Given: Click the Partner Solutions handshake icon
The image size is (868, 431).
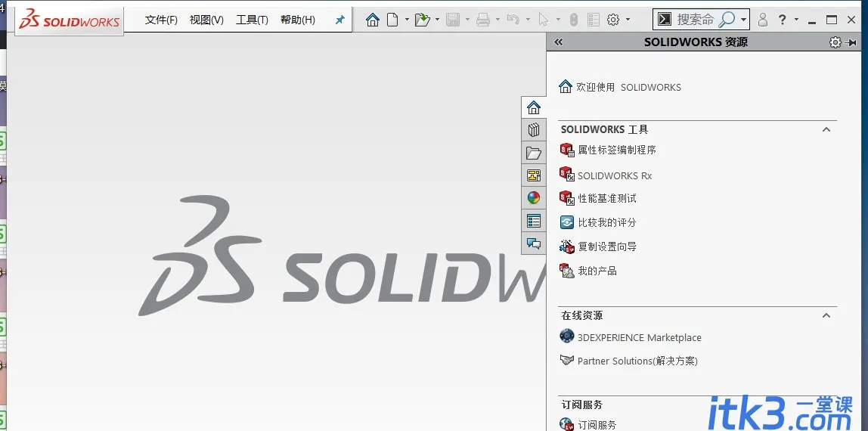Looking at the screenshot, I should pyautogui.click(x=567, y=360).
